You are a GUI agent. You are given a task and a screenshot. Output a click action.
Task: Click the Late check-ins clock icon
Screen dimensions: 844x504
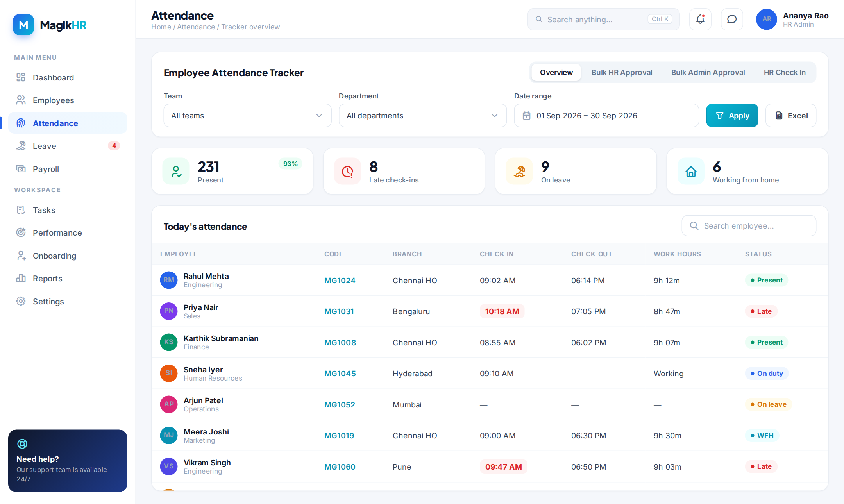[347, 171]
